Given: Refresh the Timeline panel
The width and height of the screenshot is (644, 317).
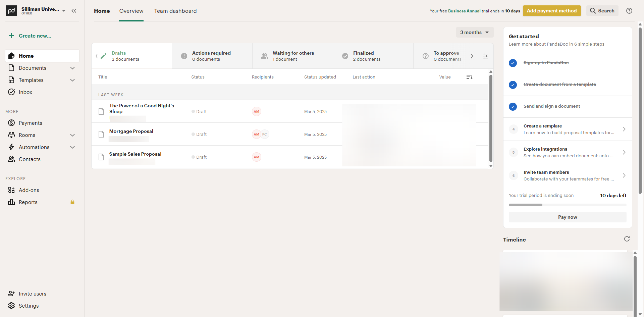Looking at the screenshot, I should coord(627,239).
